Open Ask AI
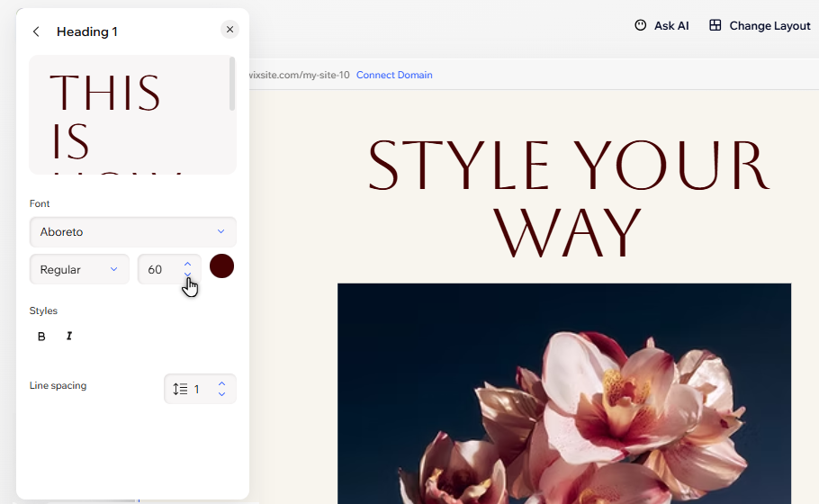This screenshot has height=504, width=819. pos(661,25)
